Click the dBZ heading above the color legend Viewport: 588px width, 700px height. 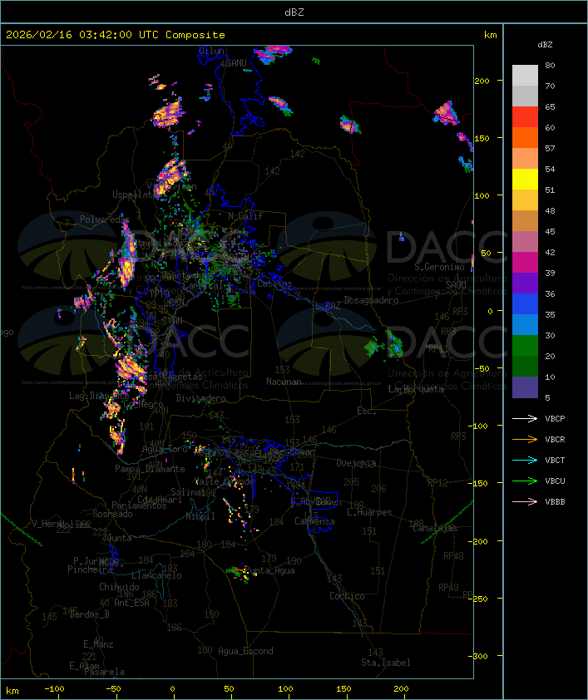pyautogui.click(x=545, y=45)
